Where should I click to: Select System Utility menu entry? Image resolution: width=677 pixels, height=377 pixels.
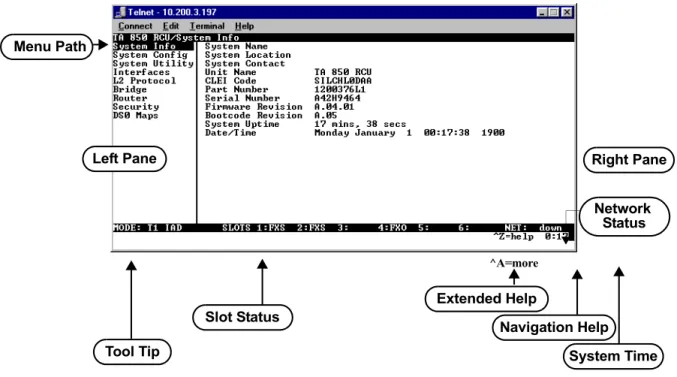coord(153,63)
